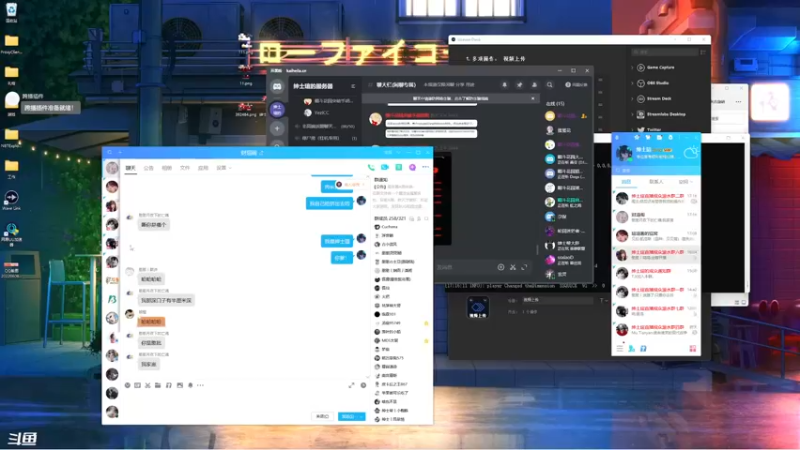Open the member list icon in Kaiheila header
The height and width of the screenshot is (450, 800).
click(x=534, y=85)
